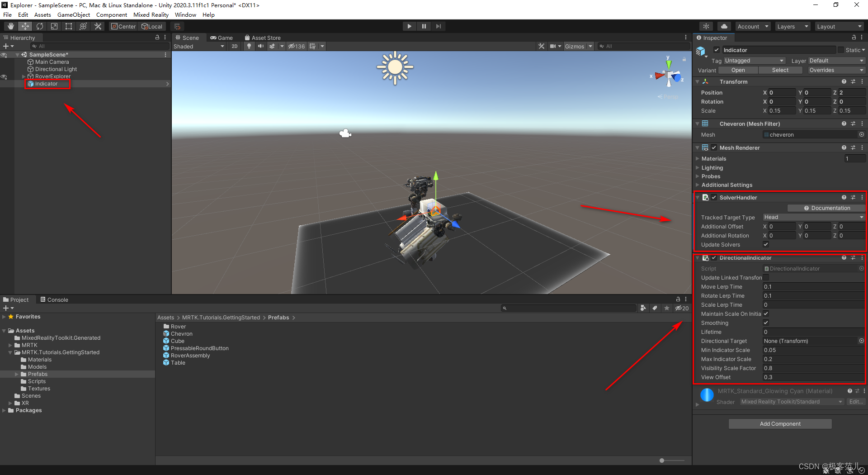Toggle SampleScene visibility eye icon
Image resolution: width=868 pixels, height=475 pixels.
(4, 55)
